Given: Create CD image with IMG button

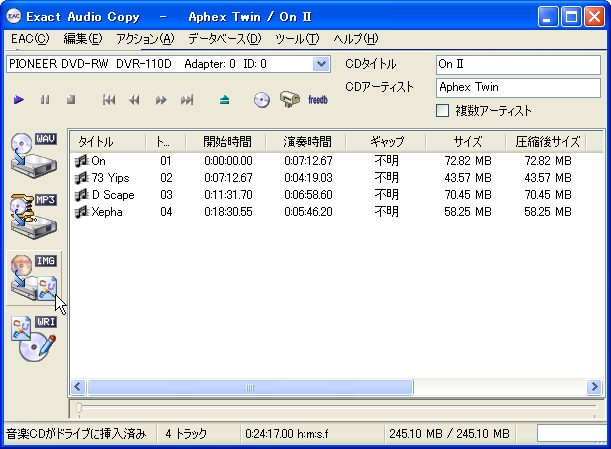Looking at the screenshot, I should [x=34, y=278].
